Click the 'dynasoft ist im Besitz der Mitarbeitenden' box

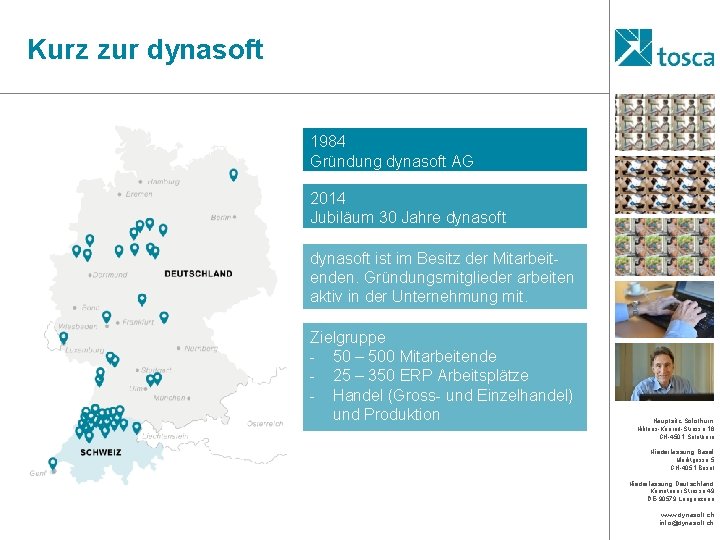444,276
